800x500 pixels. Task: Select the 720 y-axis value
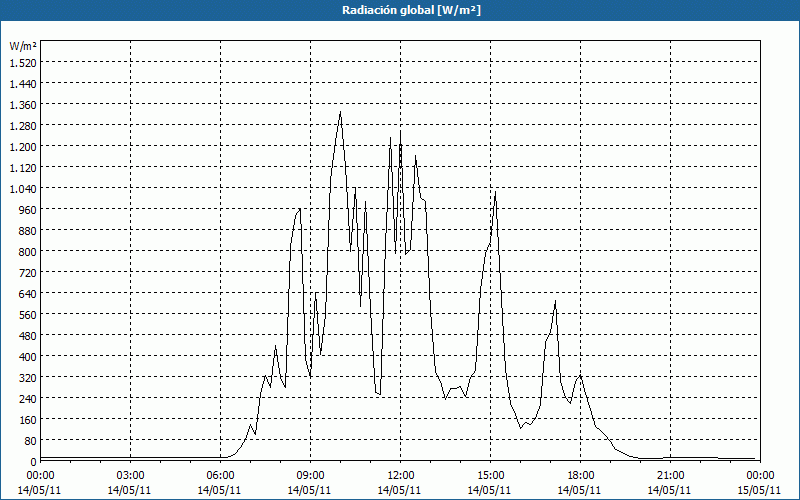click(29, 272)
